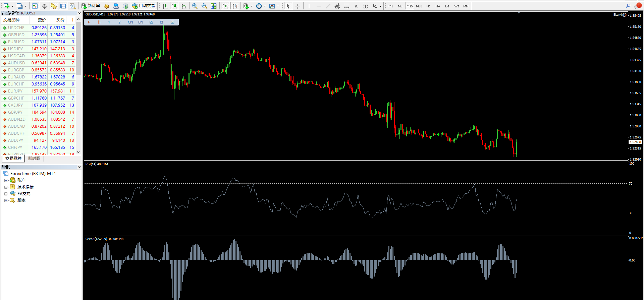Select the text label tool

[365, 6]
